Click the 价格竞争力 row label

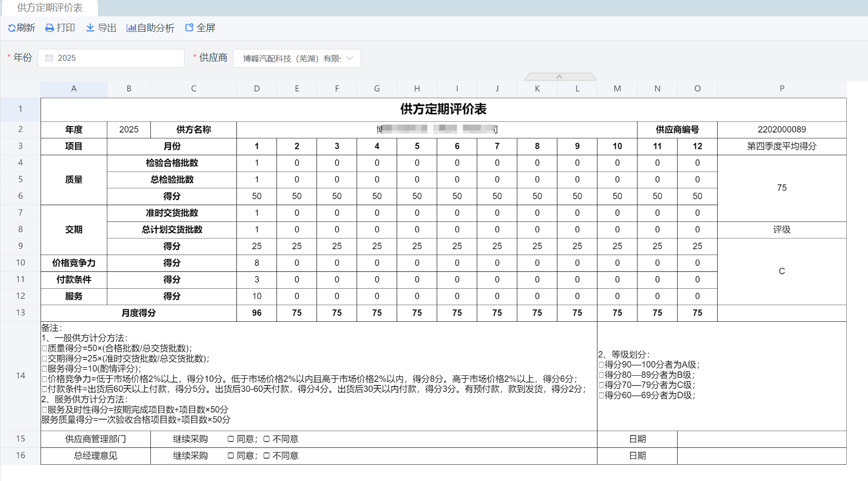74,263
